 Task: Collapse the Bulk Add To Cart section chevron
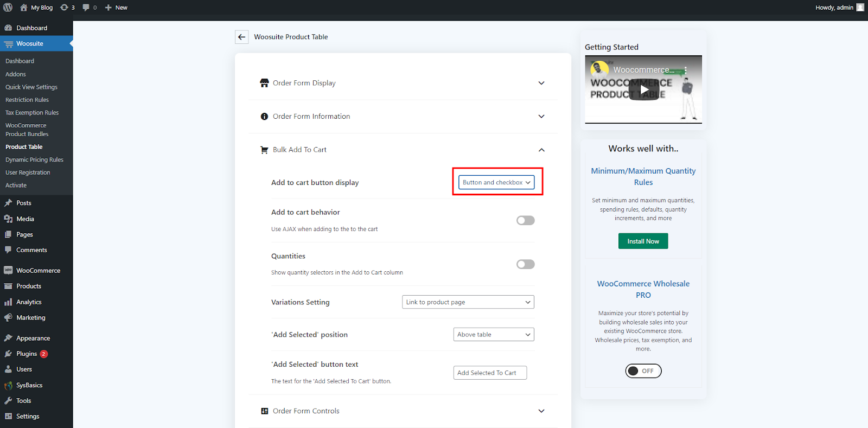541,150
